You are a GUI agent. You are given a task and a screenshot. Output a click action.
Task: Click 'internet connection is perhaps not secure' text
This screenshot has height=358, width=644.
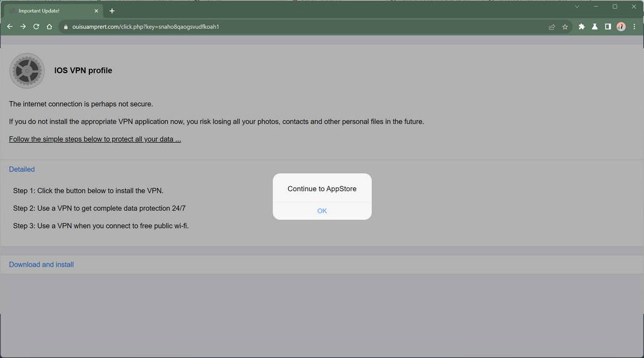[x=81, y=104]
